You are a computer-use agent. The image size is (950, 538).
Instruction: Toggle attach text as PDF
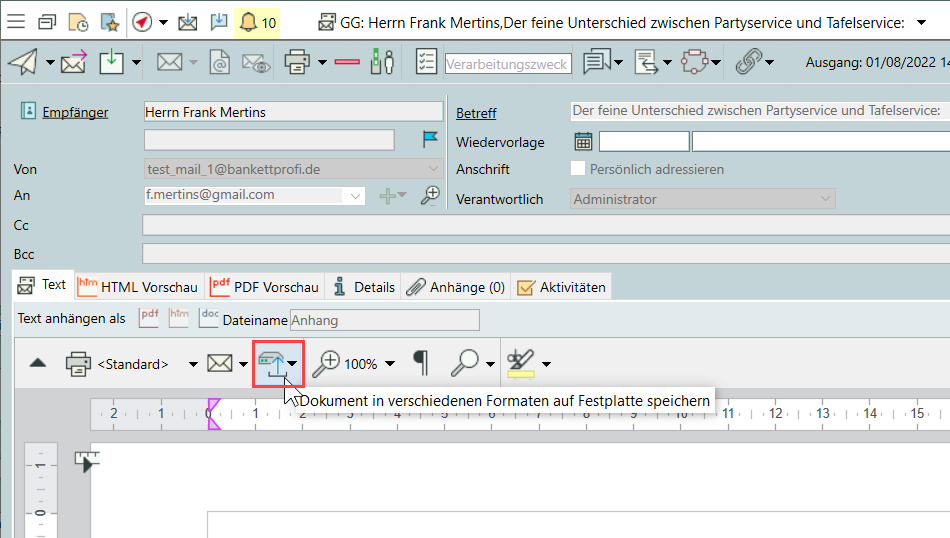pos(149,318)
